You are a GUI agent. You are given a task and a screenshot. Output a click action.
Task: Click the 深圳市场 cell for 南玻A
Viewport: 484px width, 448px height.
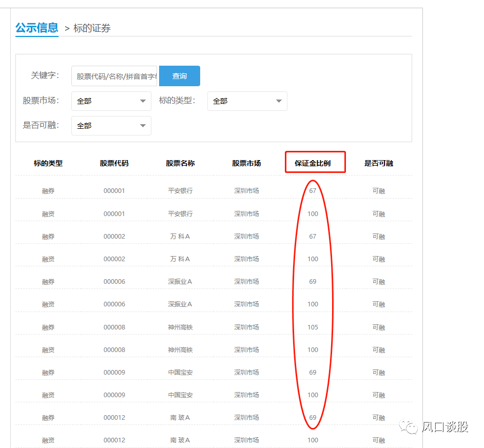(x=247, y=417)
